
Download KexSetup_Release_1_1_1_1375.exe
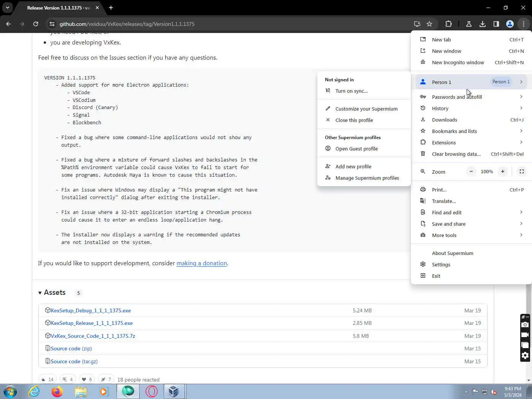tap(92, 323)
